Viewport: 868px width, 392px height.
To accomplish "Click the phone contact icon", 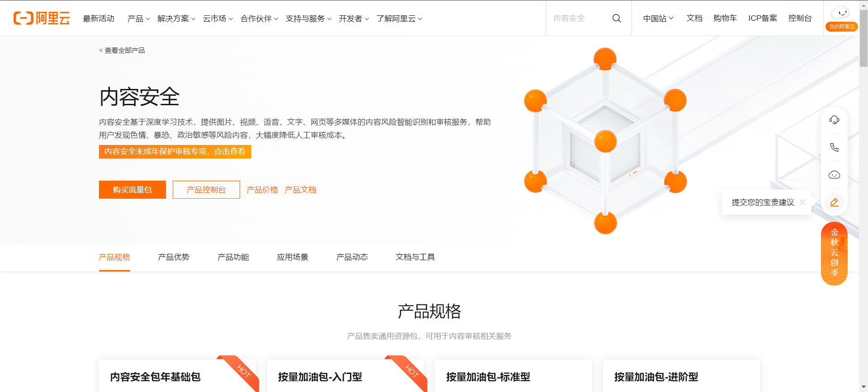I will point(834,147).
